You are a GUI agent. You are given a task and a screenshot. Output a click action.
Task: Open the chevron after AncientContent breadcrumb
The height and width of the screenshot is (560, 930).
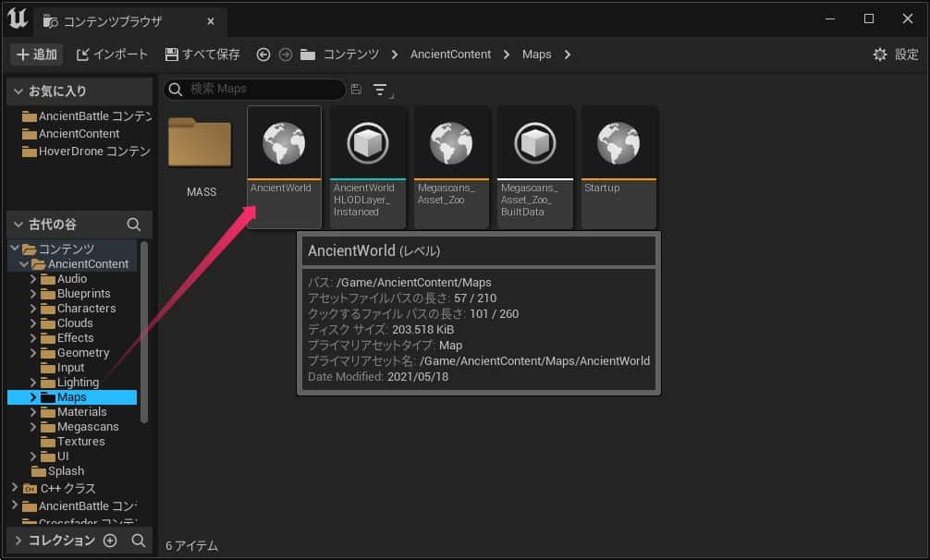(x=506, y=55)
